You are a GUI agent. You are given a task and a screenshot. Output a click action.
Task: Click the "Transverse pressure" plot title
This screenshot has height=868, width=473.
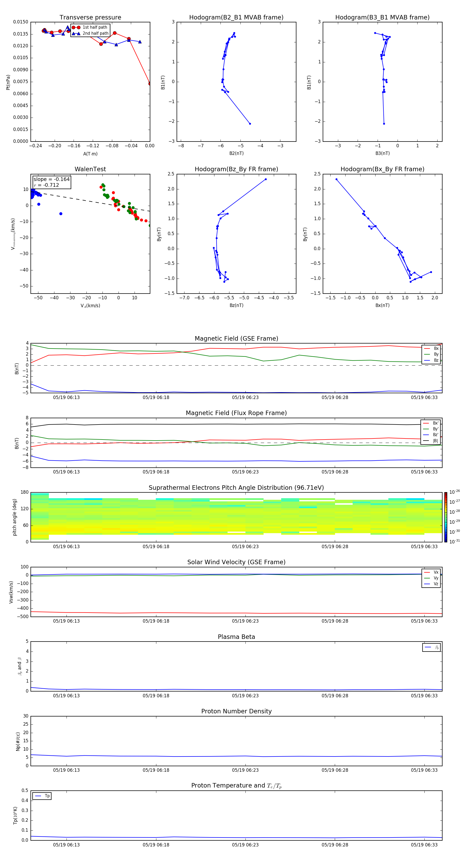coord(90,17)
